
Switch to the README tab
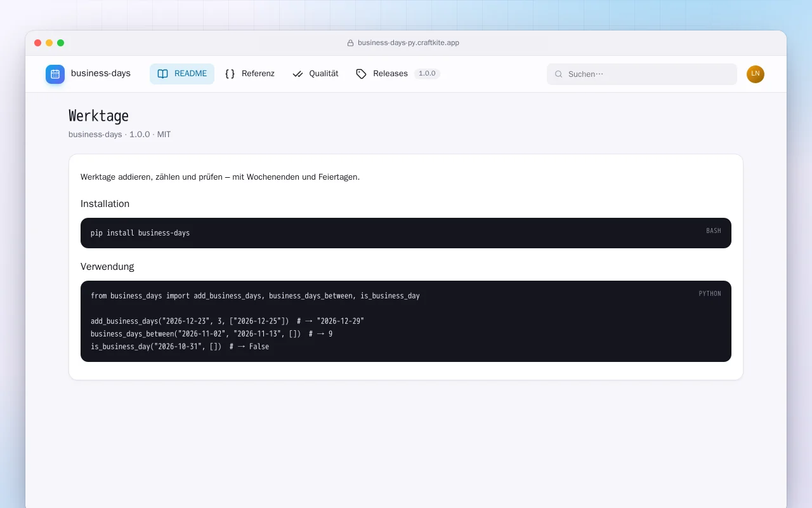[x=182, y=74]
